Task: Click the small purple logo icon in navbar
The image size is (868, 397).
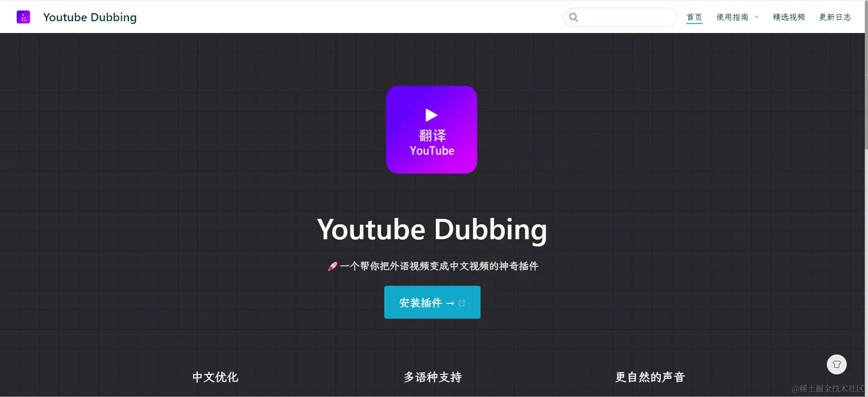Action: tap(23, 17)
